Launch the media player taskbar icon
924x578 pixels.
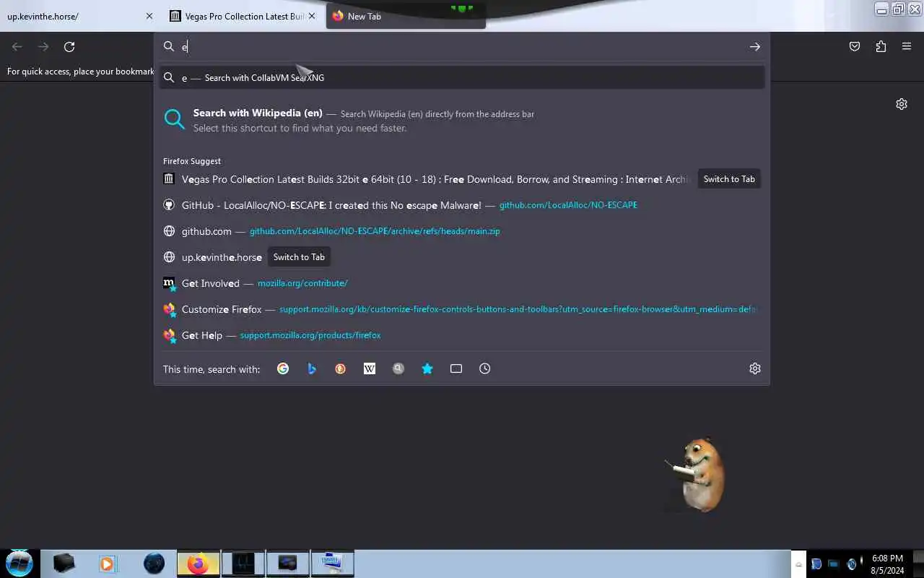tap(107, 563)
